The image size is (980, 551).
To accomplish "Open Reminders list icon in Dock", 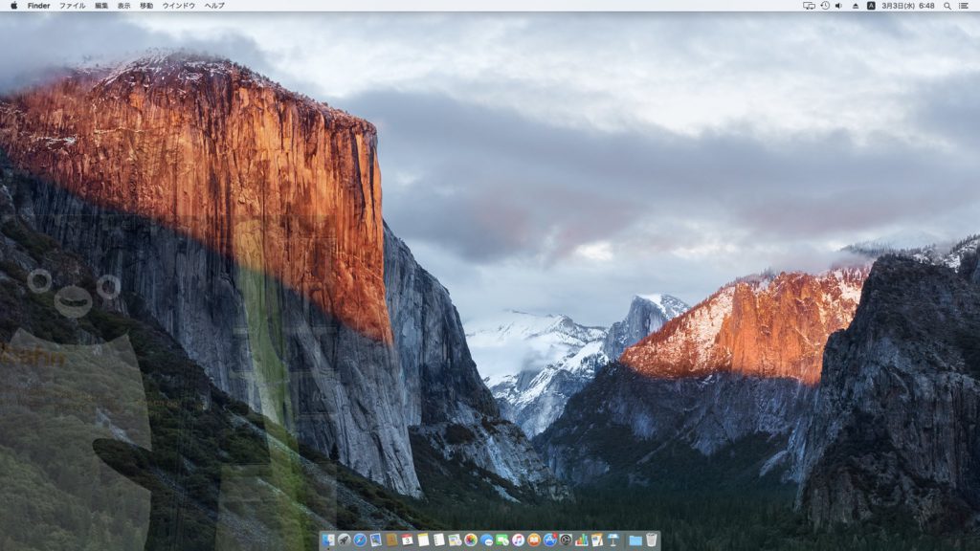I will pyautogui.click(x=438, y=540).
